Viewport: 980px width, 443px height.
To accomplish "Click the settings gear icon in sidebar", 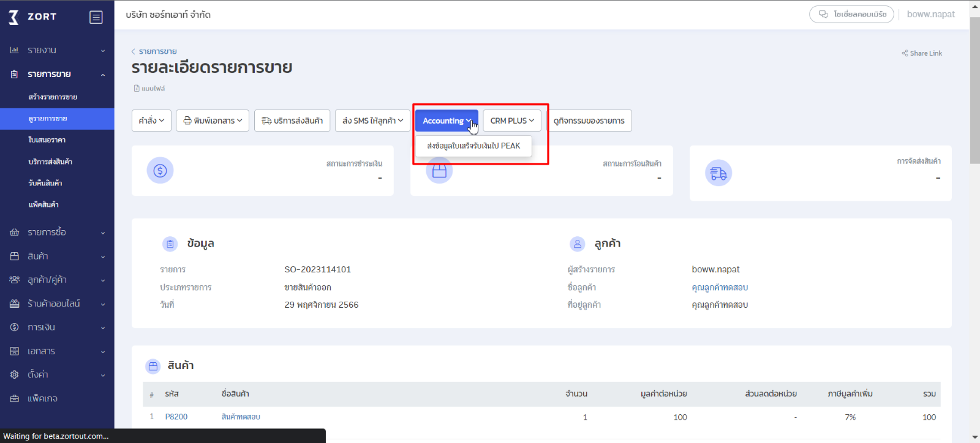I will 15,374.
